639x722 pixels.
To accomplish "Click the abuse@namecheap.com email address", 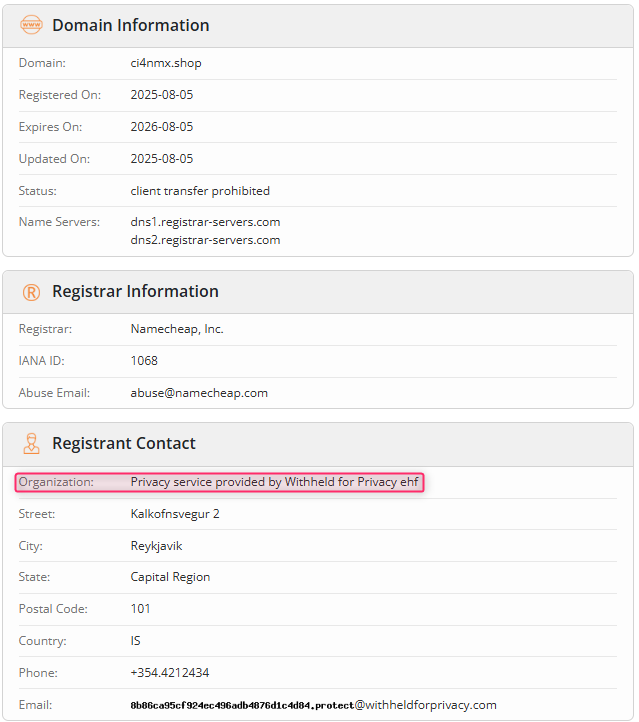I will click(199, 393).
